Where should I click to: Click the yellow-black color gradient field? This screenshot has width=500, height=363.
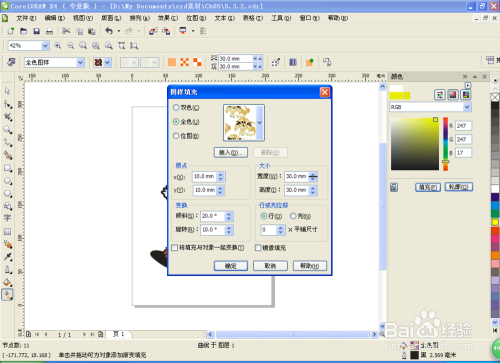(415, 144)
